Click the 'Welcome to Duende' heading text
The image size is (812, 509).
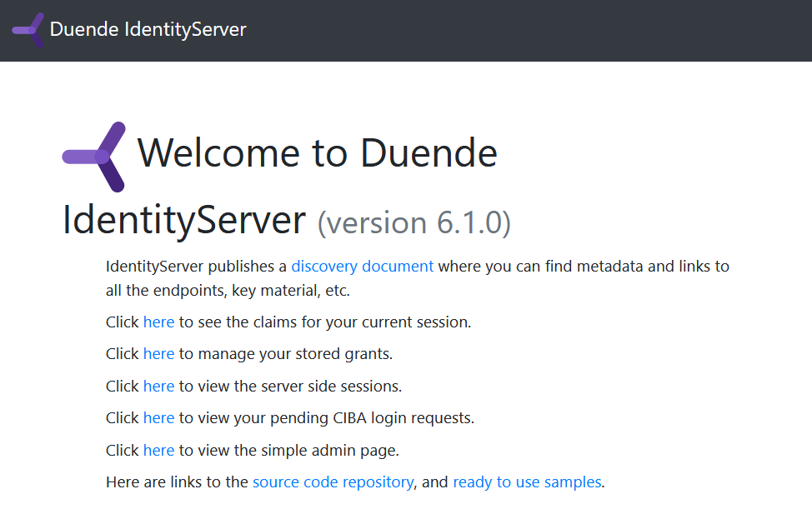tap(317, 153)
